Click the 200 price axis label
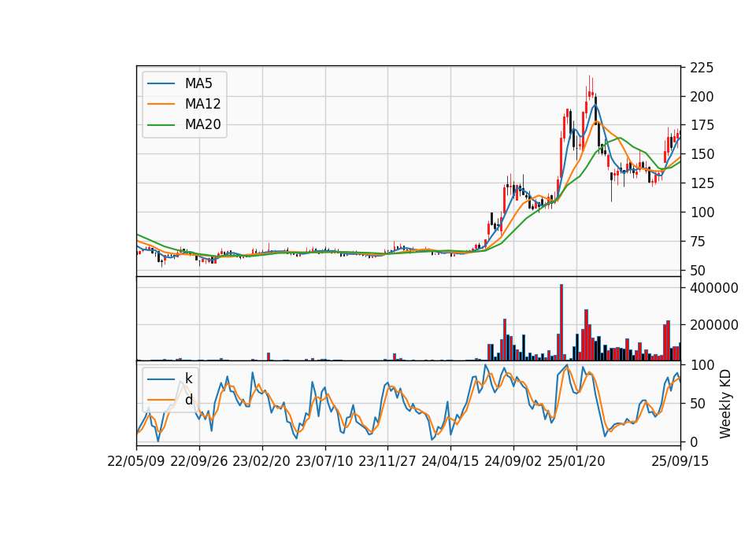The height and width of the screenshot is (543, 756). coord(702,97)
